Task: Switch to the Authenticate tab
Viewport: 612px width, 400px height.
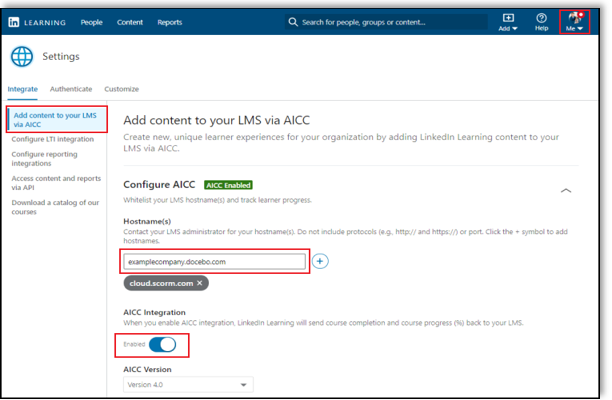Action: coord(71,89)
